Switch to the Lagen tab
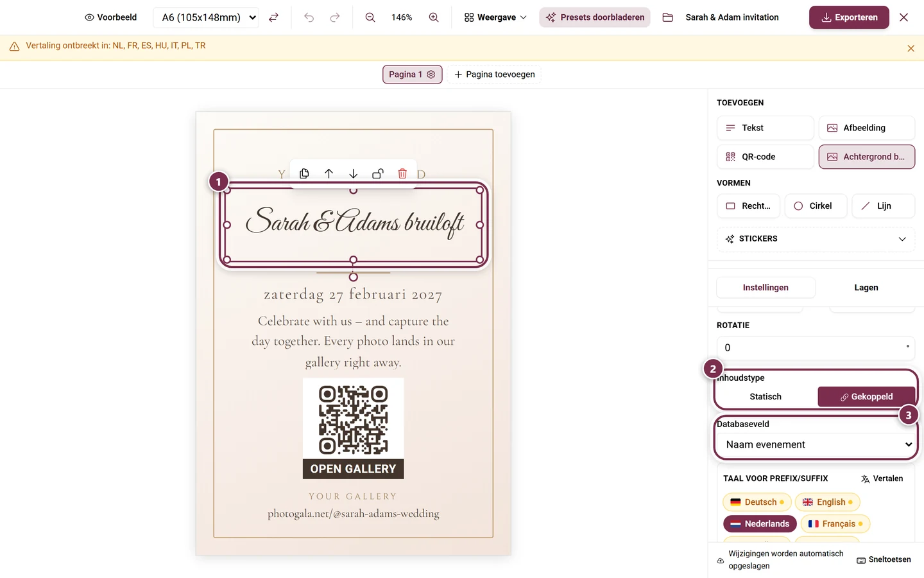924x578 pixels. coord(866,288)
